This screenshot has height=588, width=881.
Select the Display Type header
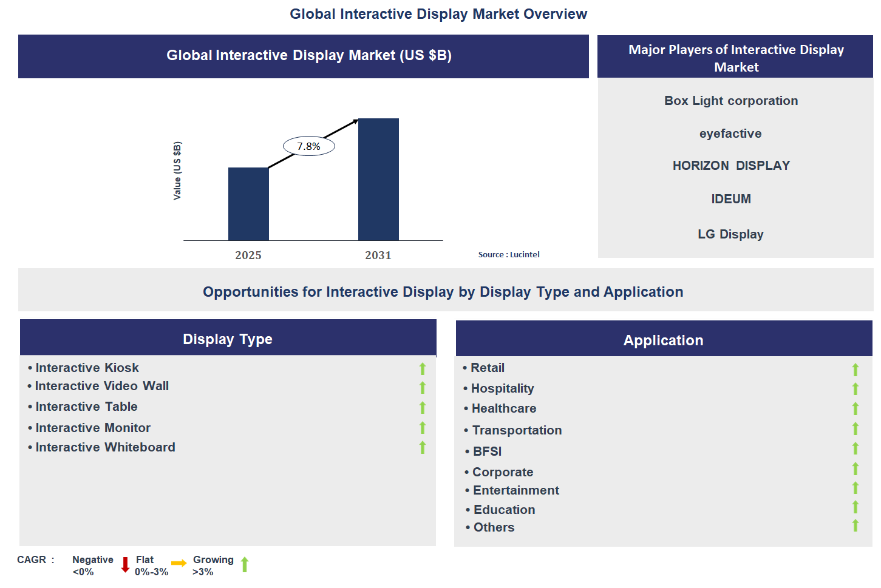(228, 339)
